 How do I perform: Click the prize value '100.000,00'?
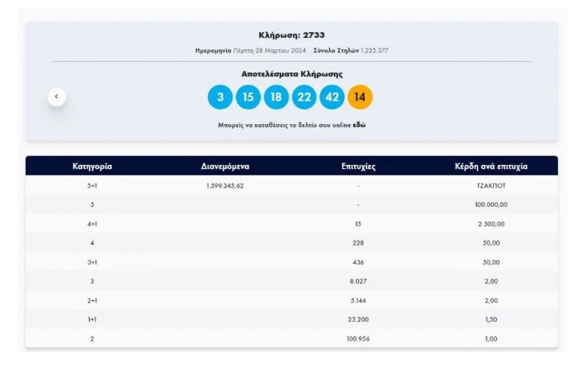click(491, 205)
